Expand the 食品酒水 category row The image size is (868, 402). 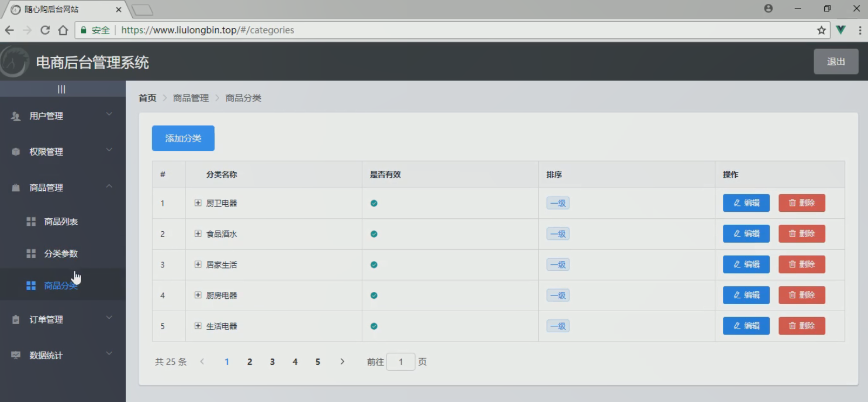pyautogui.click(x=198, y=234)
